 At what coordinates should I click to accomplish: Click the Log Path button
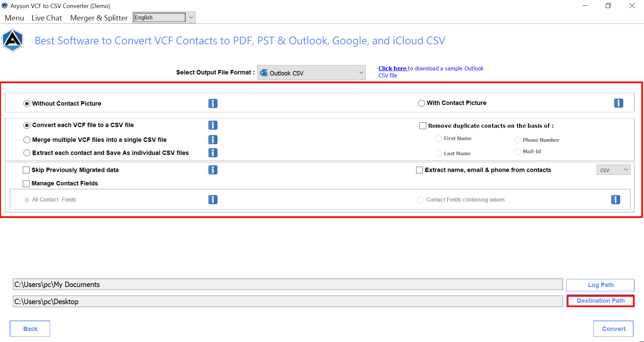point(600,285)
